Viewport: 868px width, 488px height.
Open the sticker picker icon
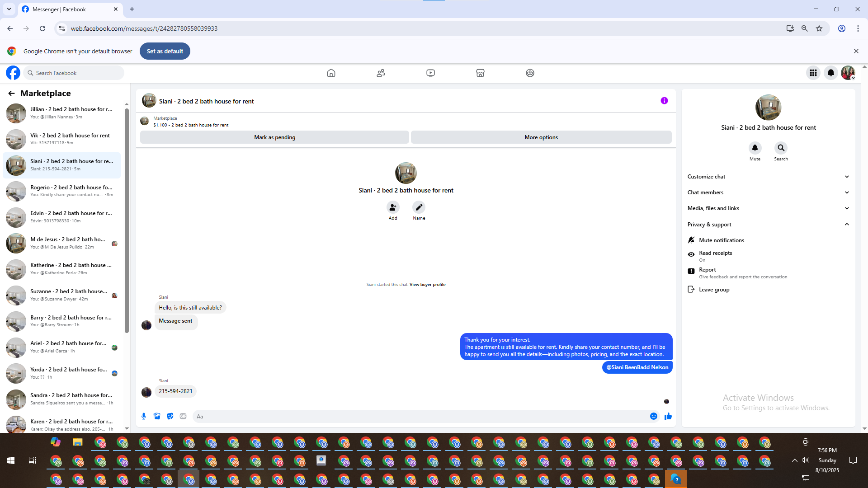pos(170,416)
